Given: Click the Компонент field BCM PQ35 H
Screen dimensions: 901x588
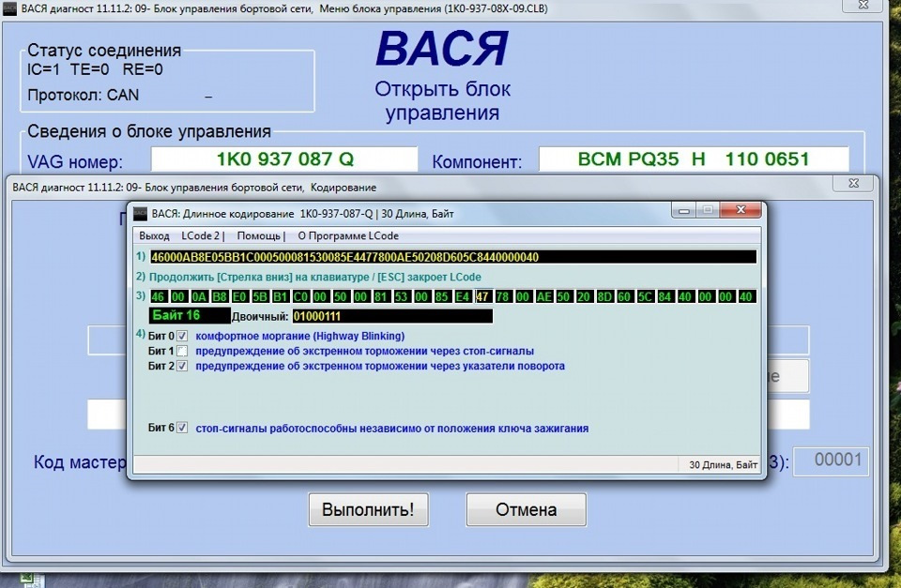Looking at the screenshot, I should tap(694, 159).
